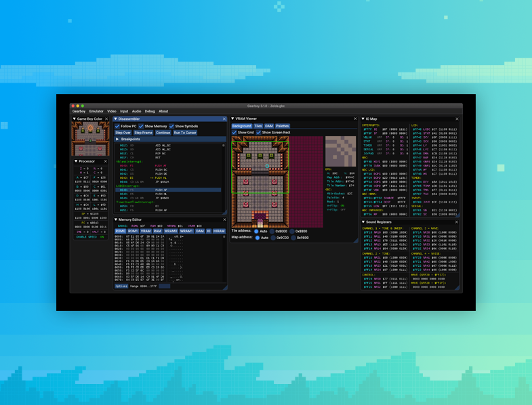Screen dimensions: 532x405
Task: Select IO tab in Memory Editor
Action: point(209,232)
